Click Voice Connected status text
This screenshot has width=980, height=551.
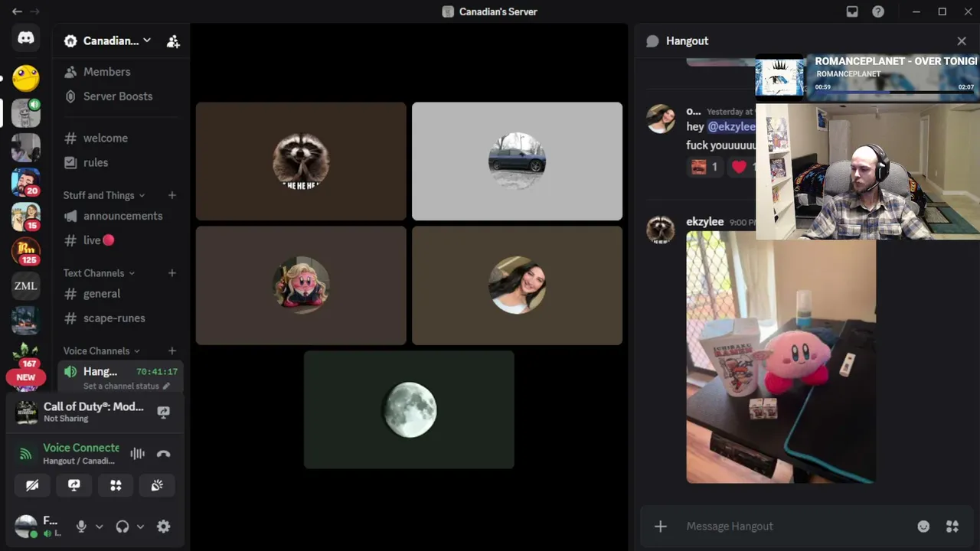tap(81, 448)
